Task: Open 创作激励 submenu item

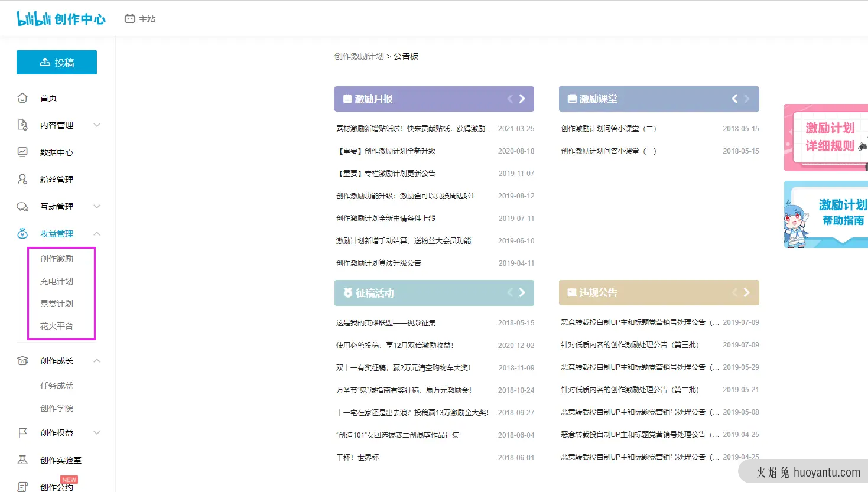Action: coord(57,259)
